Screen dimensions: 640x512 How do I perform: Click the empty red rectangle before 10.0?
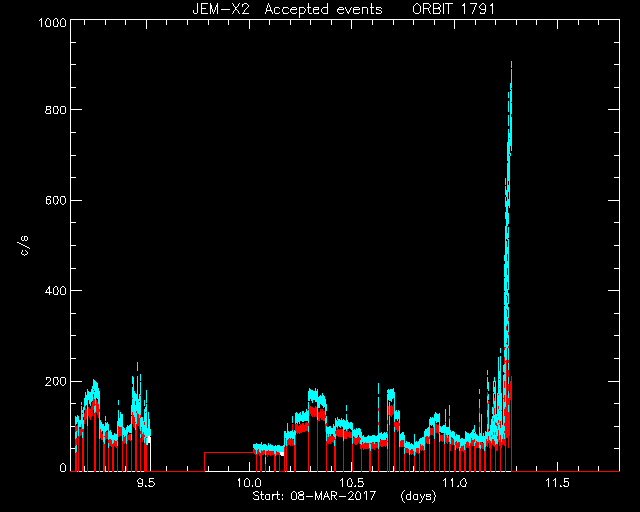pyautogui.click(x=229, y=462)
